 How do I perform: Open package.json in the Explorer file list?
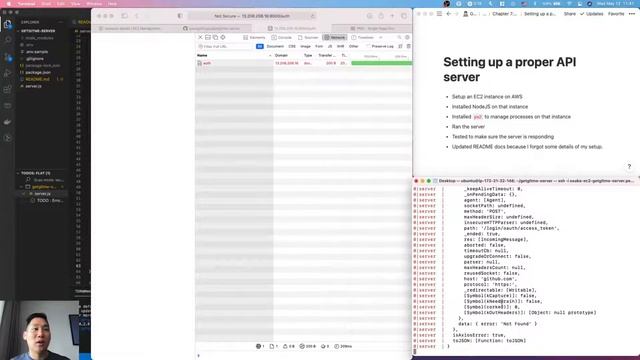tap(38, 72)
